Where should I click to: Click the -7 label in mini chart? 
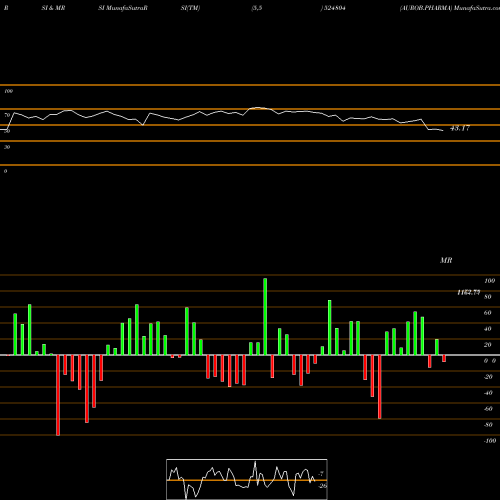point(321,473)
